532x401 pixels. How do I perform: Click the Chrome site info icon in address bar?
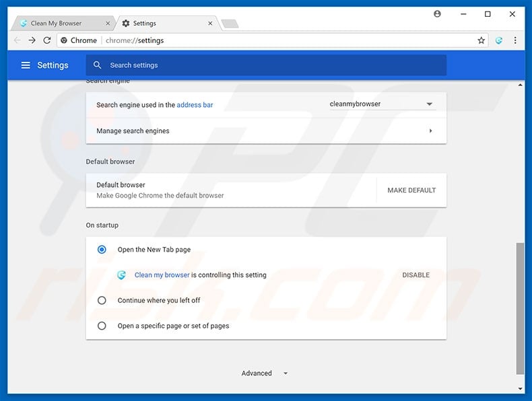[x=64, y=40]
